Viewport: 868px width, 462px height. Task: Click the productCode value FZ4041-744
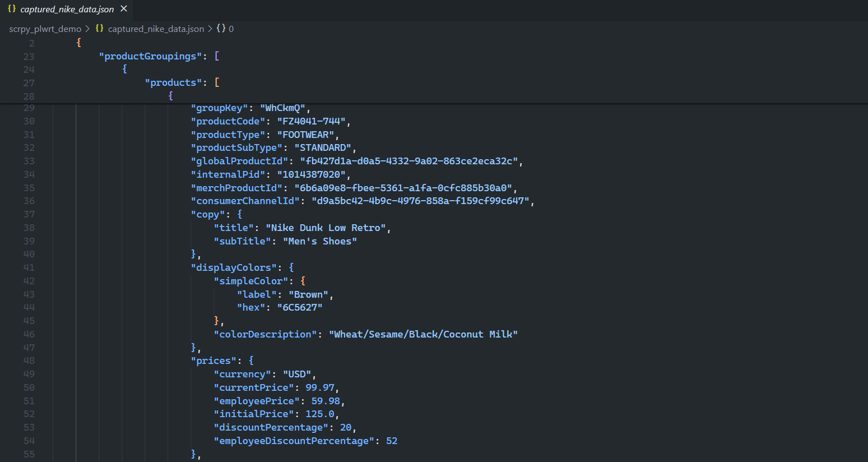(312, 121)
